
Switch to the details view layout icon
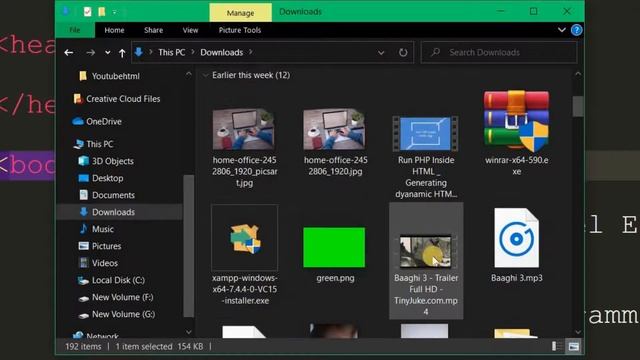click(x=556, y=347)
